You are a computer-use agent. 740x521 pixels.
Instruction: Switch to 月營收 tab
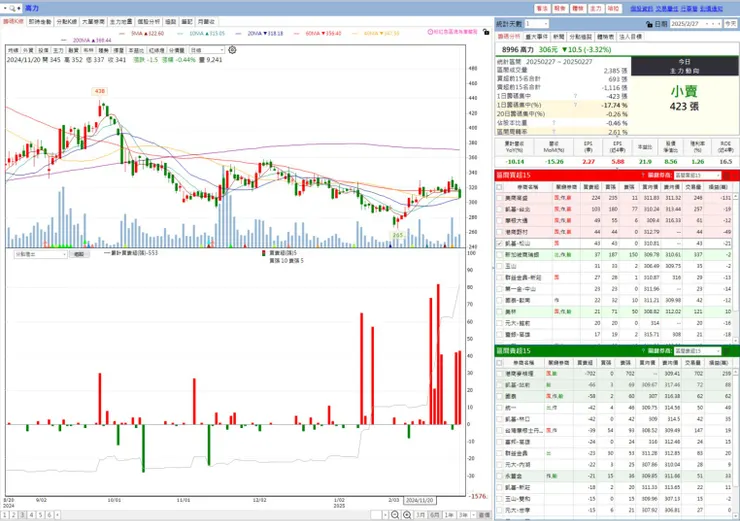coord(206,22)
